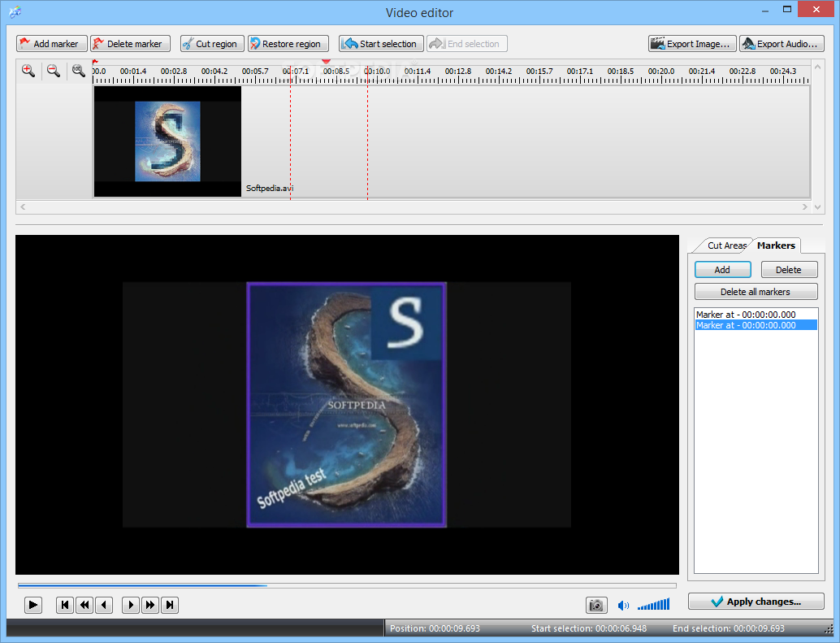Click the Add button in Markers panel

[x=723, y=270]
